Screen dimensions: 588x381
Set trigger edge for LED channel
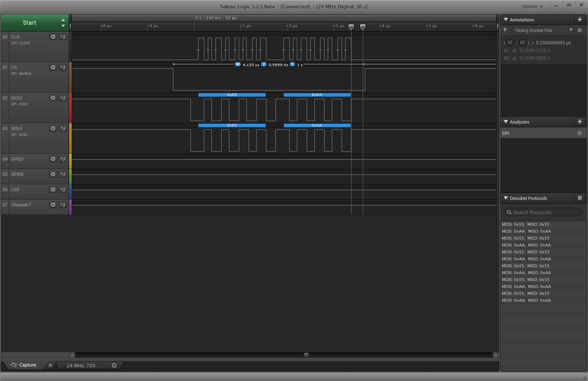click(x=63, y=189)
